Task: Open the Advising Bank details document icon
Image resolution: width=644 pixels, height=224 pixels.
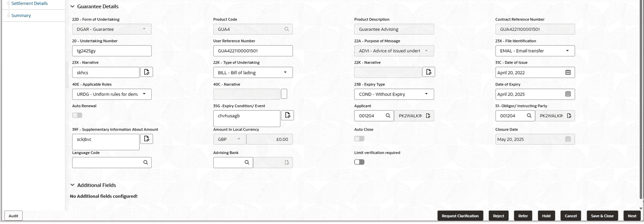Action: pos(287,163)
